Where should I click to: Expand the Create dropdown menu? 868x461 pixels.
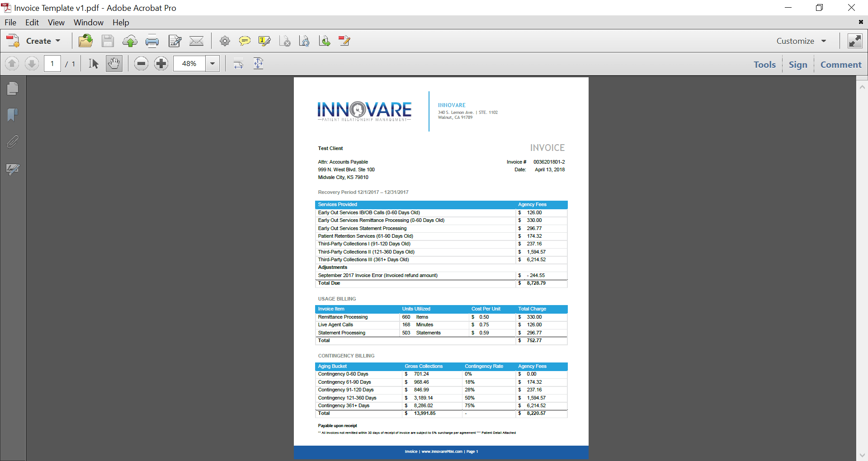(x=43, y=41)
